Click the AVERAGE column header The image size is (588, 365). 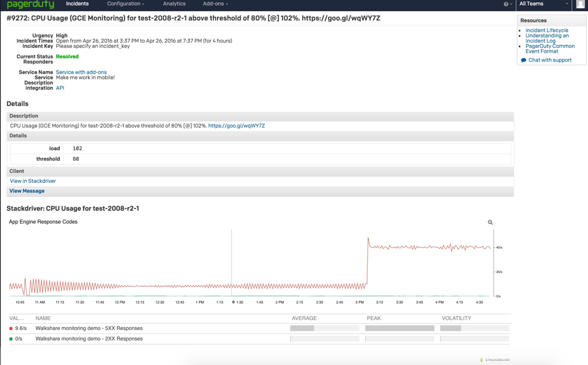pos(304,318)
